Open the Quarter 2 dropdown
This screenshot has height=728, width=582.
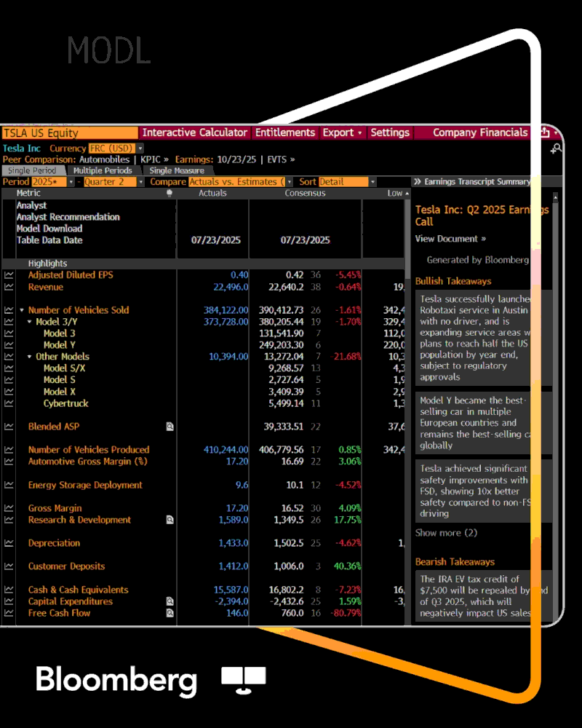point(140,182)
